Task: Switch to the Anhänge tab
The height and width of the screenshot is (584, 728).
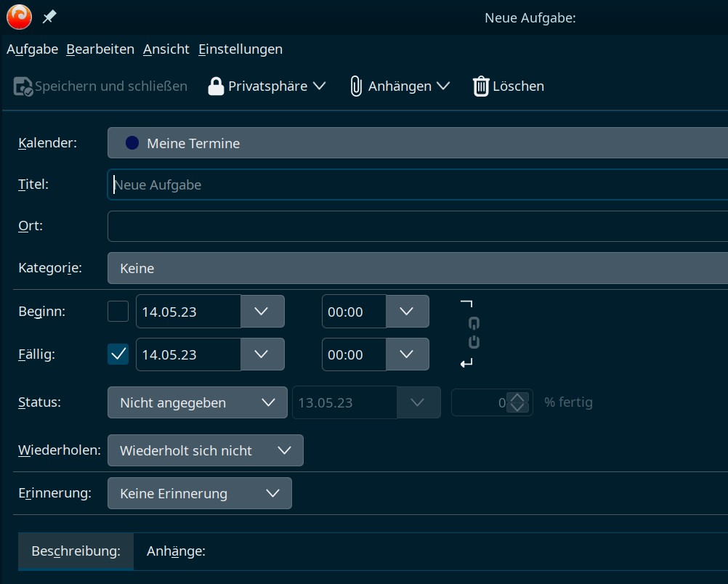Action: point(176,551)
